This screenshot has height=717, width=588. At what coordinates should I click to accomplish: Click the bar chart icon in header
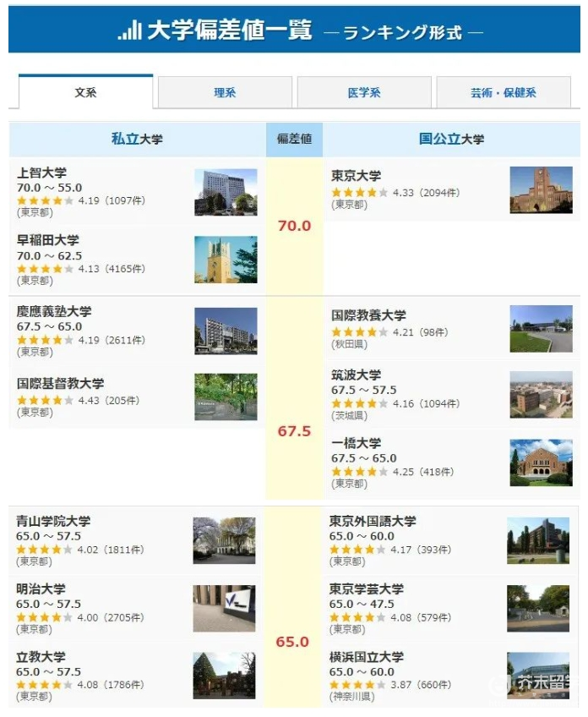(130, 30)
